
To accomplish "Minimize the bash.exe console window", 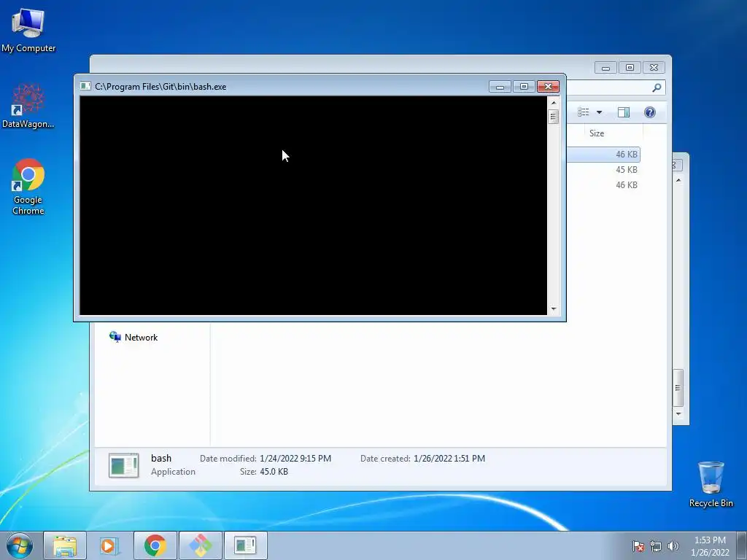I will pos(500,87).
